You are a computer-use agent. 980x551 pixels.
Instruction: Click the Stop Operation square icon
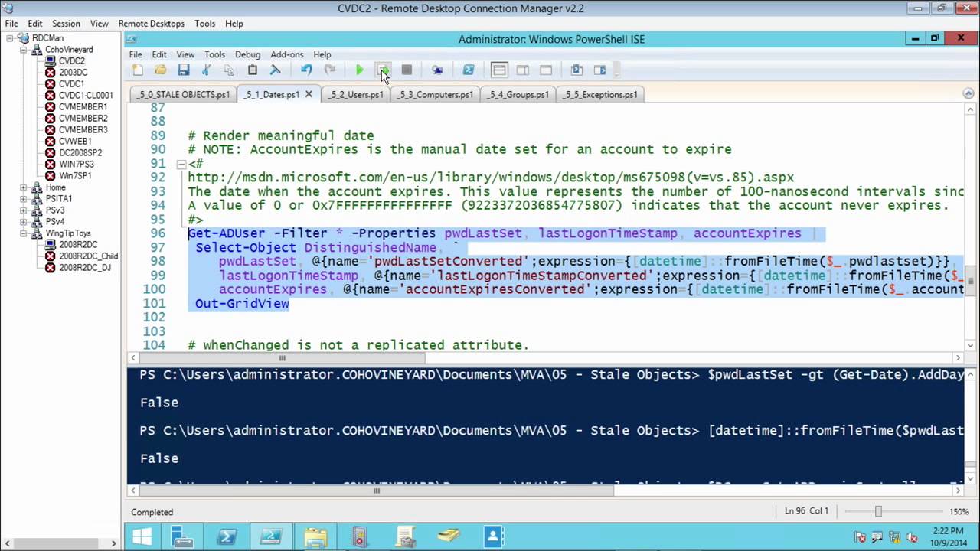coord(407,70)
